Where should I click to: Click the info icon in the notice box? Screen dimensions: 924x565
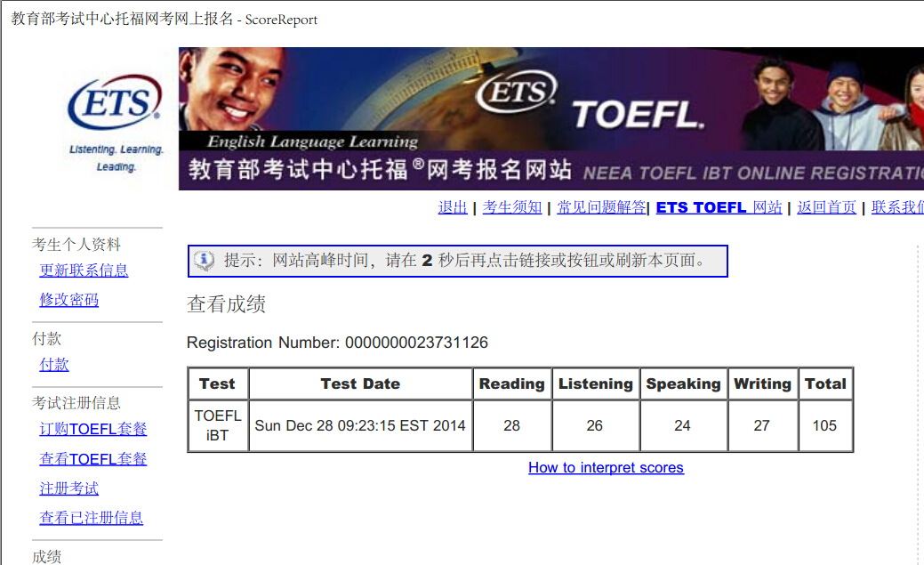click(205, 261)
